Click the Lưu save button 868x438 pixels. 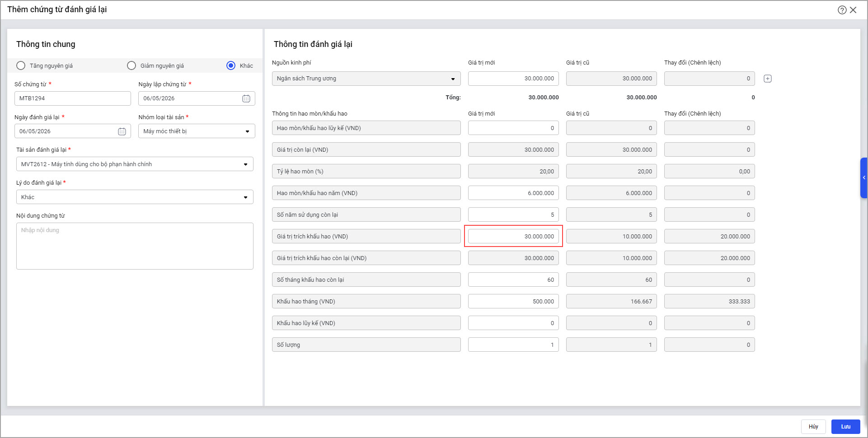click(x=845, y=427)
